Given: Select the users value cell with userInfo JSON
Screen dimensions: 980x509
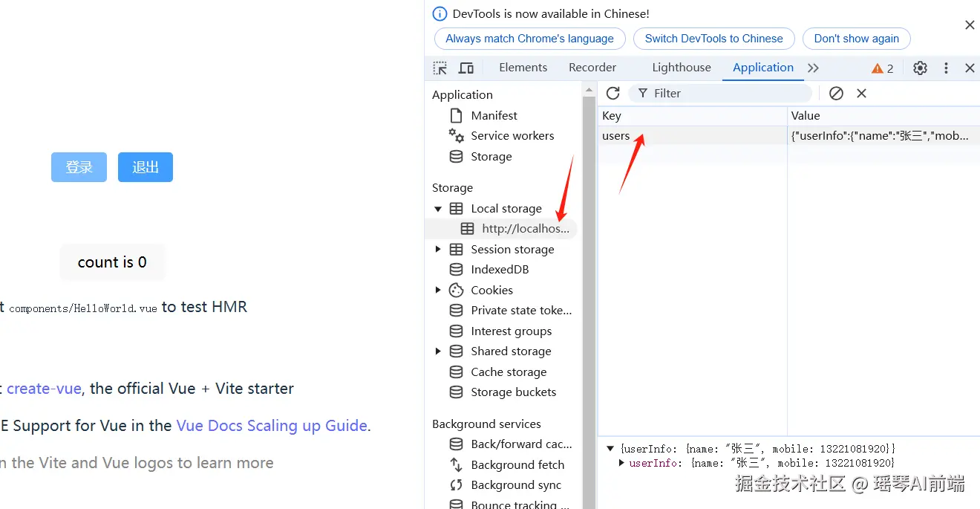Looking at the screenshot, I should click(x=883, y=136).
